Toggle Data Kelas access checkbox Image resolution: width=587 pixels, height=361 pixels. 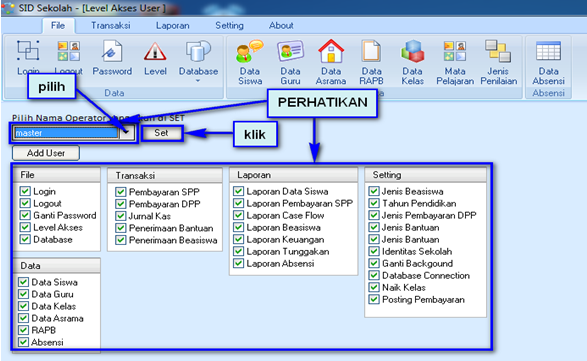click(x=24, y=306)
